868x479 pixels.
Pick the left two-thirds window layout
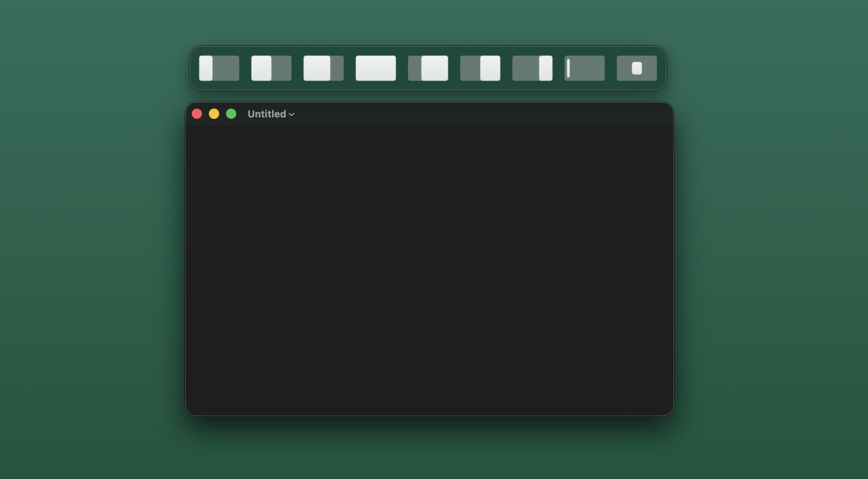(324, 68)
